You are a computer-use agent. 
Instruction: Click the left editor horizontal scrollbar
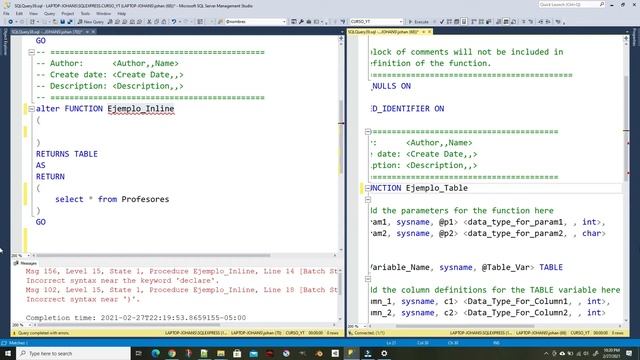153,256
